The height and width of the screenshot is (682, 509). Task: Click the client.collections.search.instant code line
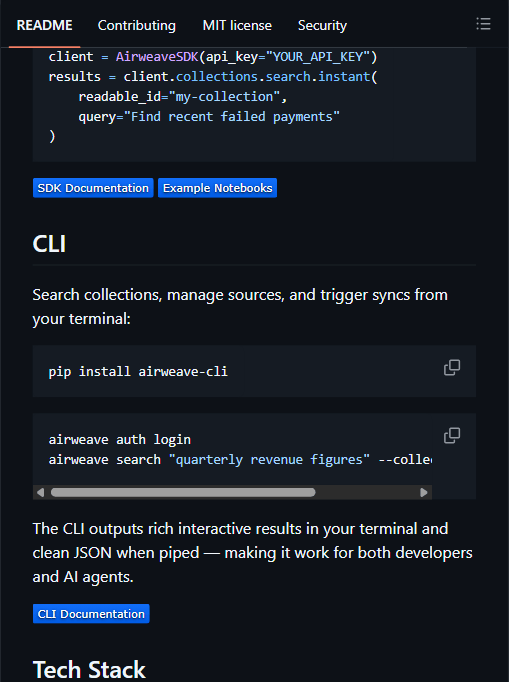pos(213,77)
